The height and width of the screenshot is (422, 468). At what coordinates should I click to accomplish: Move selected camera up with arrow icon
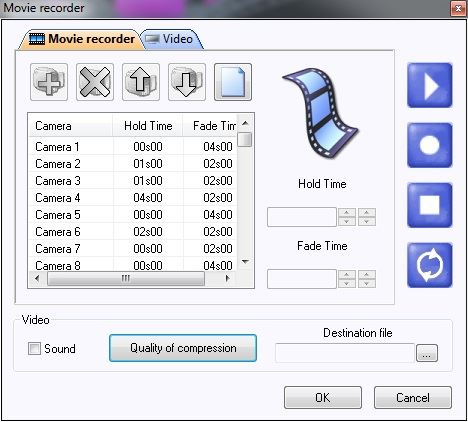(x=141, y=82)
